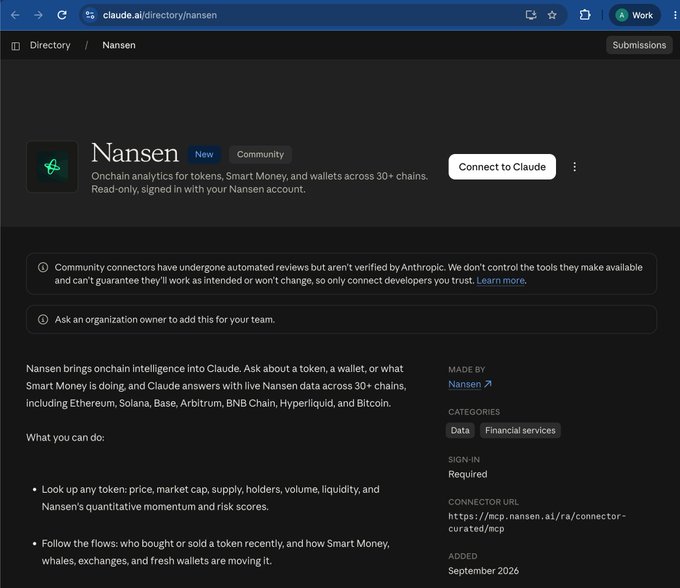Click the browser back arrow
The image size is (680, 588).
[x=15, y=15]
